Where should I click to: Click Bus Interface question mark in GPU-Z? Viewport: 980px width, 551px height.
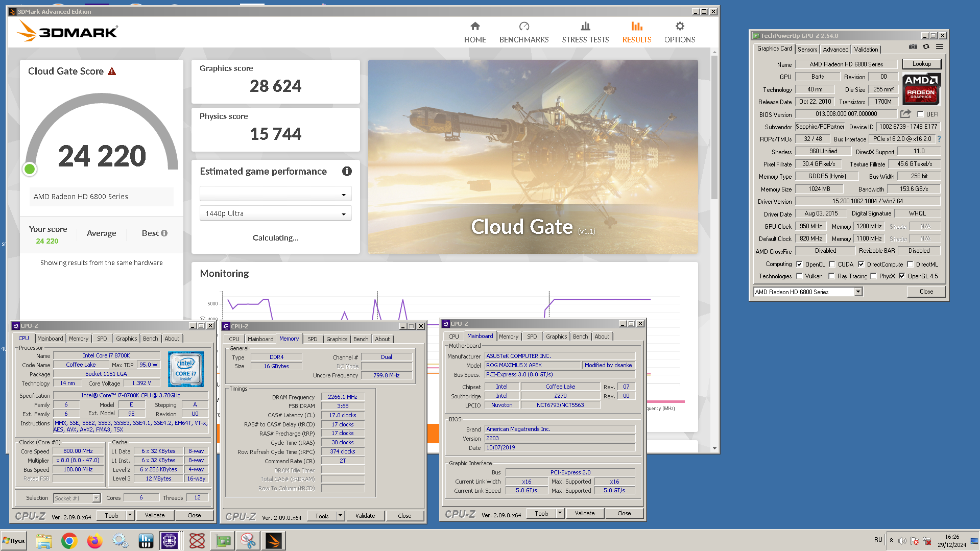(x=939, y=139)
